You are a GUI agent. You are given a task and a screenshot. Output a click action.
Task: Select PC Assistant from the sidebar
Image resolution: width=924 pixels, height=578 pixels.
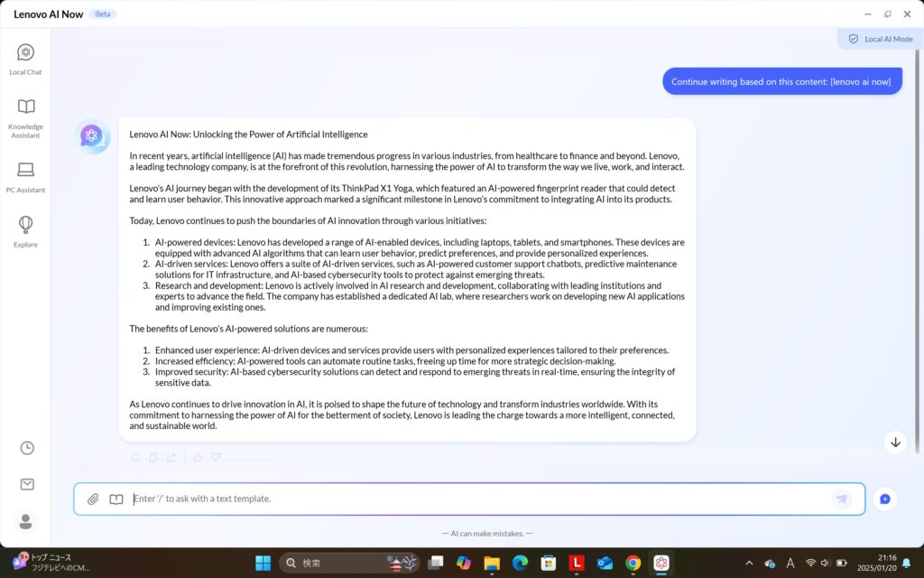coord(25,176)
